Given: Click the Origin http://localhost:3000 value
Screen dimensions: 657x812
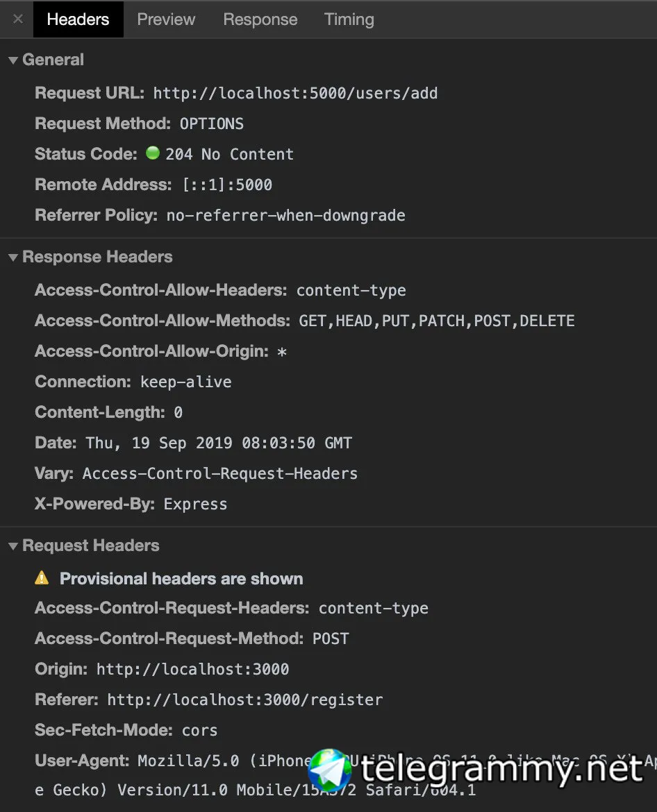Looking at the screenshot, I should (x=193, y=669).
